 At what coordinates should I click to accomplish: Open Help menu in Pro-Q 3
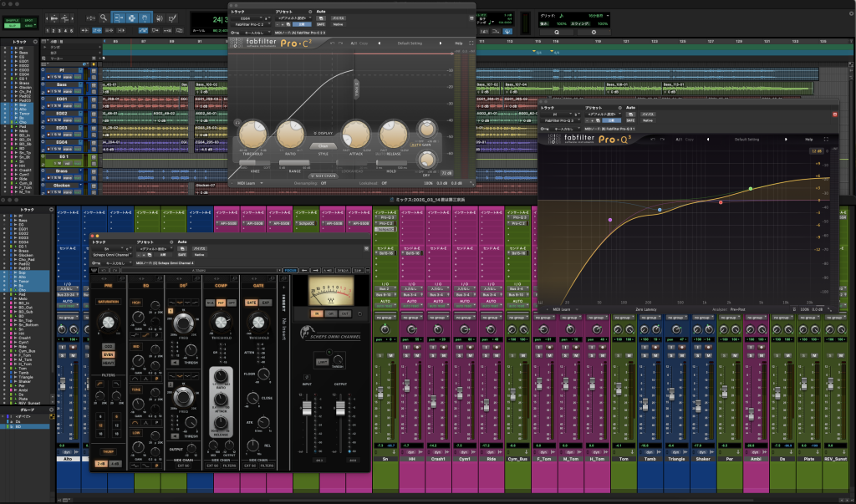(809, 140)
